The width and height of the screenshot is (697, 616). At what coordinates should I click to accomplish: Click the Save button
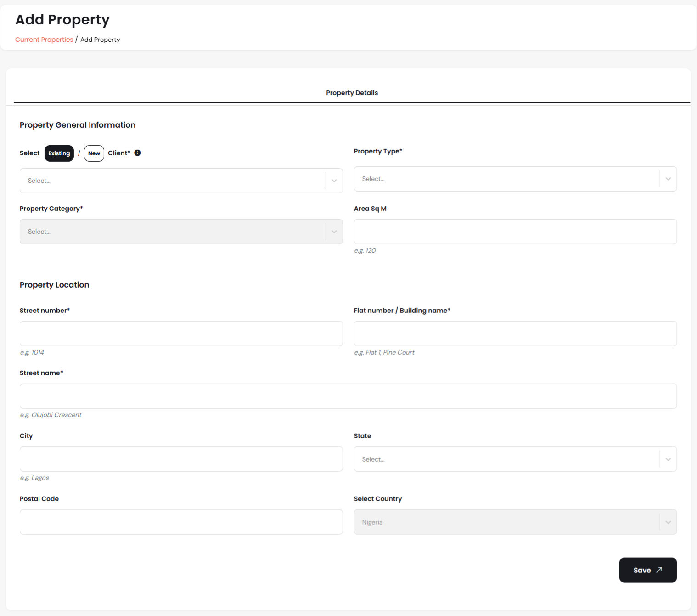coord(648,570)
